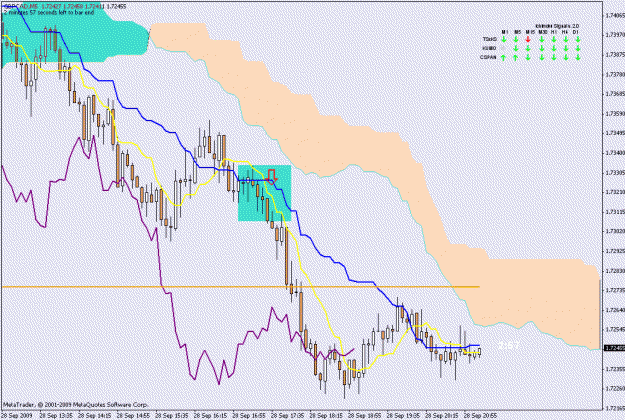Screen dimensions: 625x420
Task: Click the KUMO row M15 green arrow
Action: [x=528, y=48]
